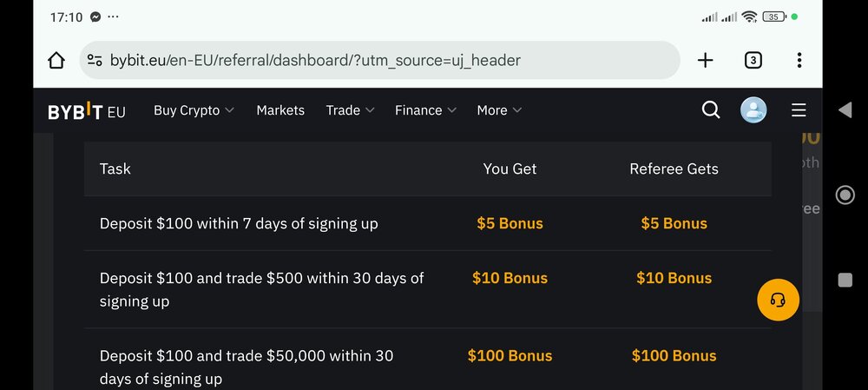Tap the Android back triangle button
This screenshot has width=868, height=390.
pyautogui.click(x=845, y=109)
